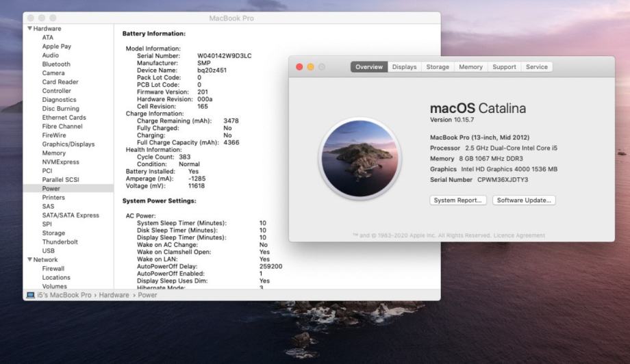Screen dimensions: 630x364
Task: Close the About This Mac window
Action: click(x=299, y=67)
